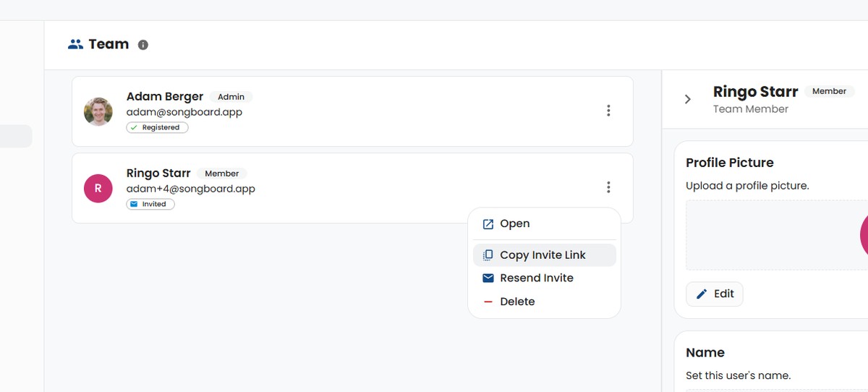Click Edit button under Profile Picture
Image resolution: width=868 pixels, height=392 pixels.
[715, 294]
